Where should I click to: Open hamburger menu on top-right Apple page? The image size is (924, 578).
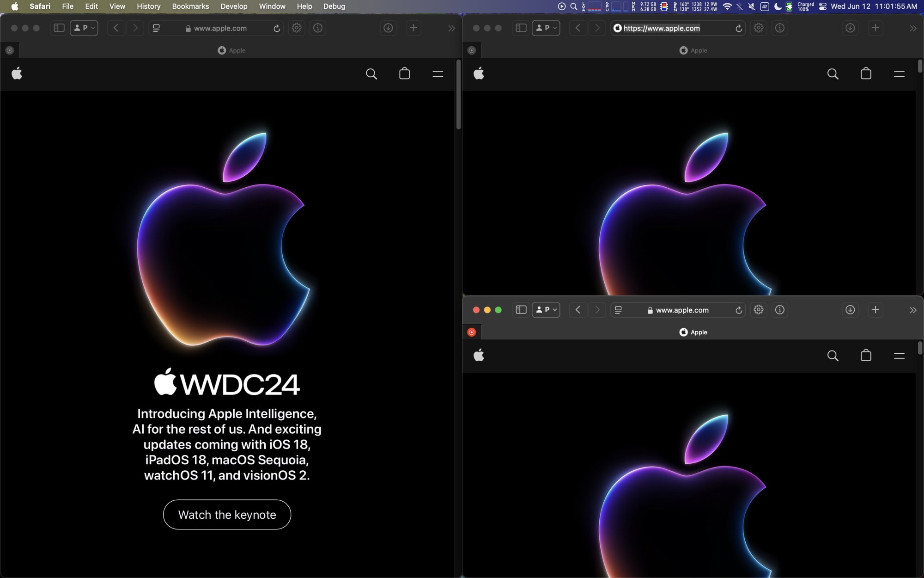pyautogui.click(x=899, y=74)
